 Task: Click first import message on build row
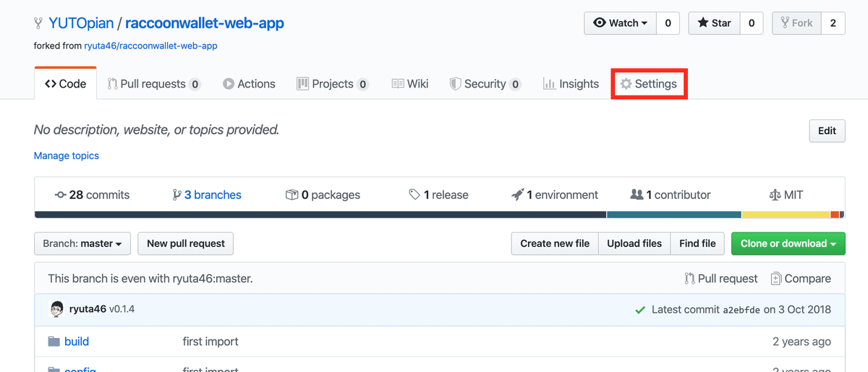210,341
